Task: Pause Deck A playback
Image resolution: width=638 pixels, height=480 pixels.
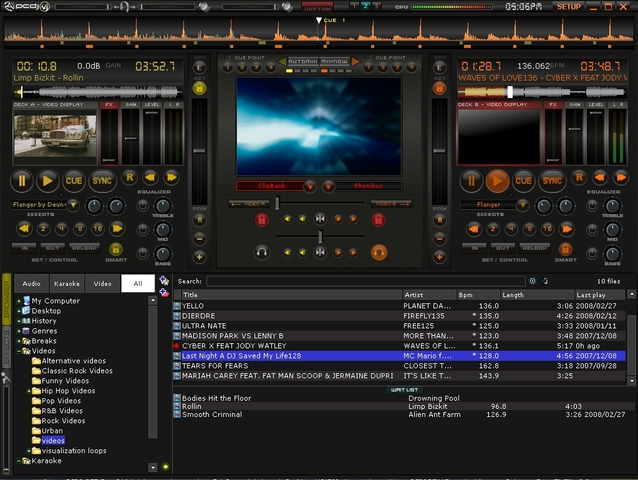Action: [22, 180]
